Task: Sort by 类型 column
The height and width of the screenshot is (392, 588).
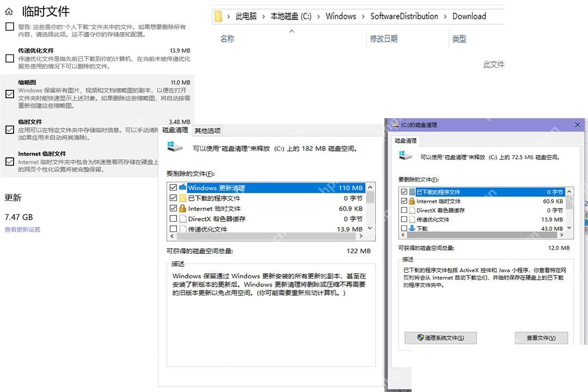Action: click(460, 39)
